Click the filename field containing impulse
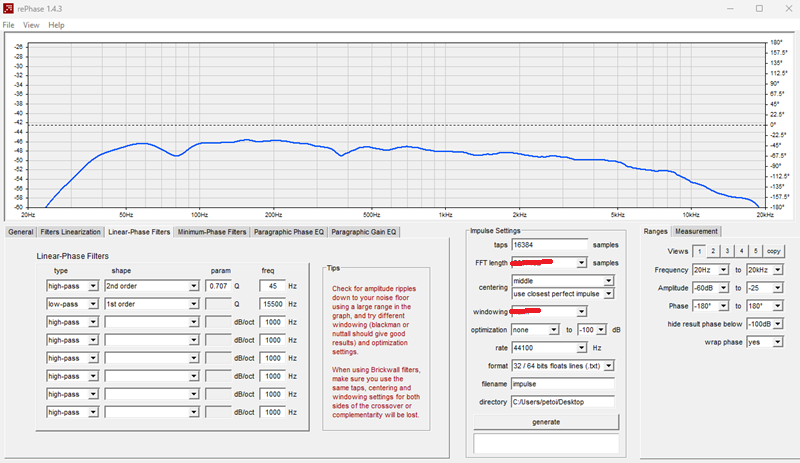 pyautogui.click(x=562, y=384)
